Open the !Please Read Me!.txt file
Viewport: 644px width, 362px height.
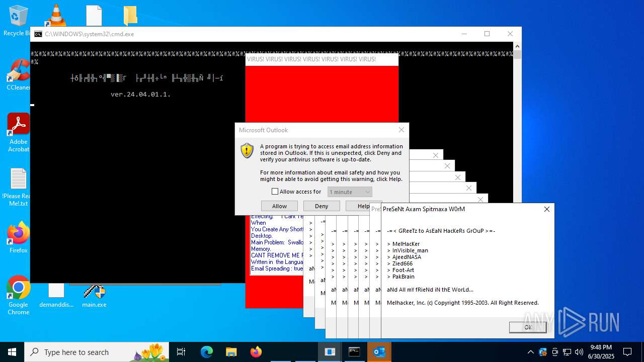(18, 187)
